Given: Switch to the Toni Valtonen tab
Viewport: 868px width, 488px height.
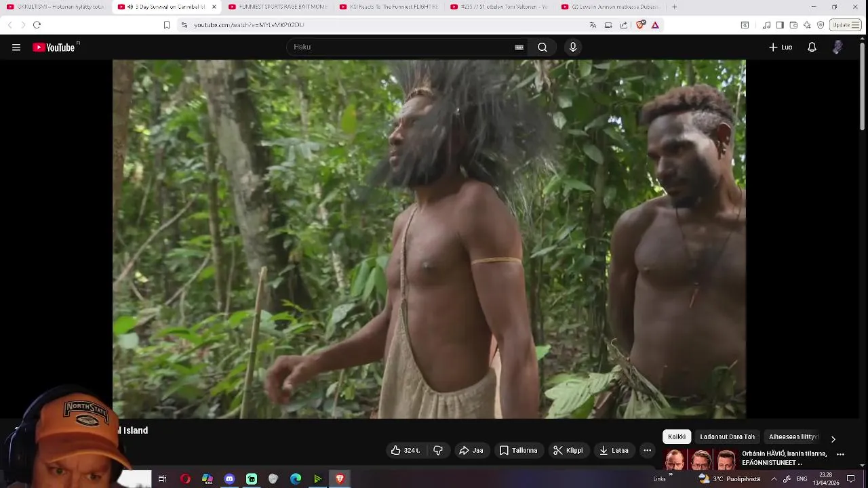Looking at the screenshot, I should (500, 7).
